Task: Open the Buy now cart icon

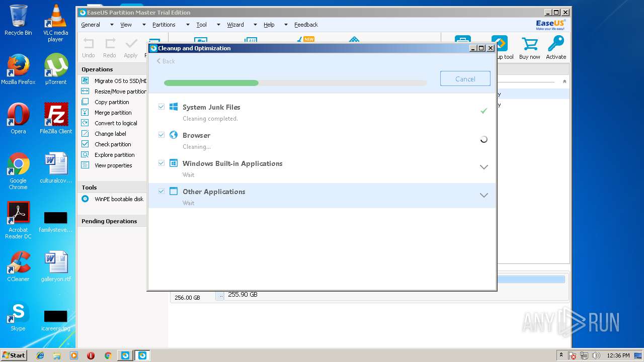Action: [530, 44]
